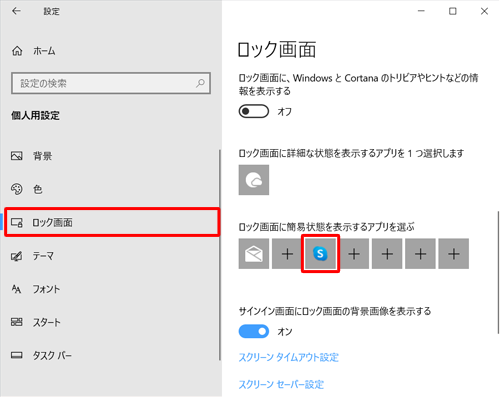
Task: Click the サインイン画面にロック画面の背景画像を表示する label
Action: click(335, 311)
